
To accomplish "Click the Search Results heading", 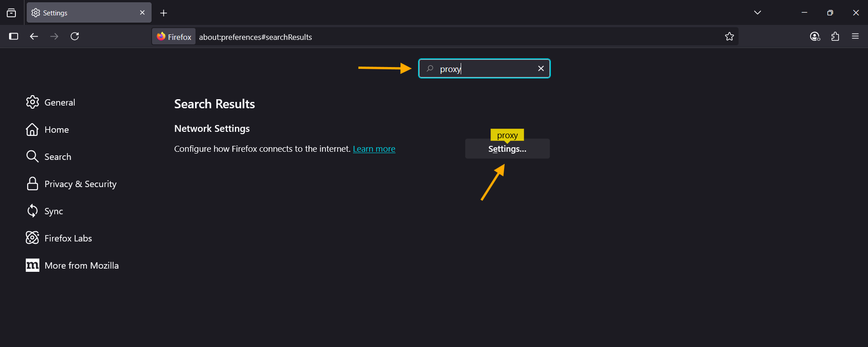I will click(x=215, y=104).
